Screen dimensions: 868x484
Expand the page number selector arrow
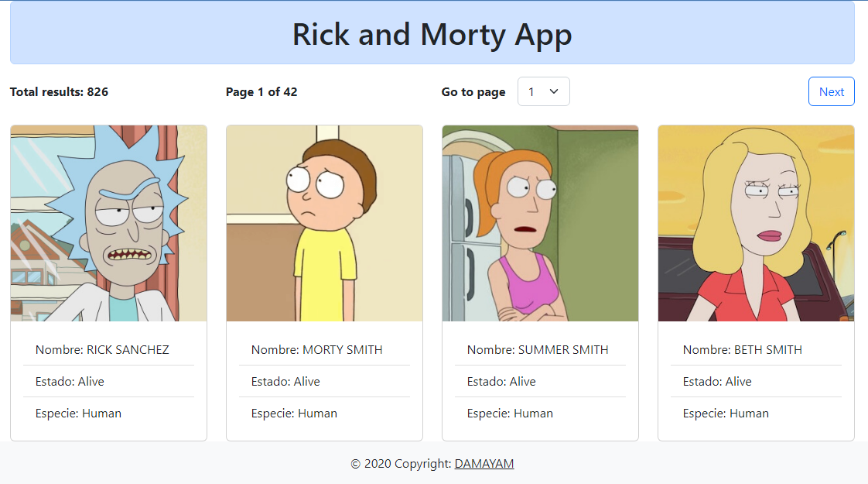click(554, 91)
